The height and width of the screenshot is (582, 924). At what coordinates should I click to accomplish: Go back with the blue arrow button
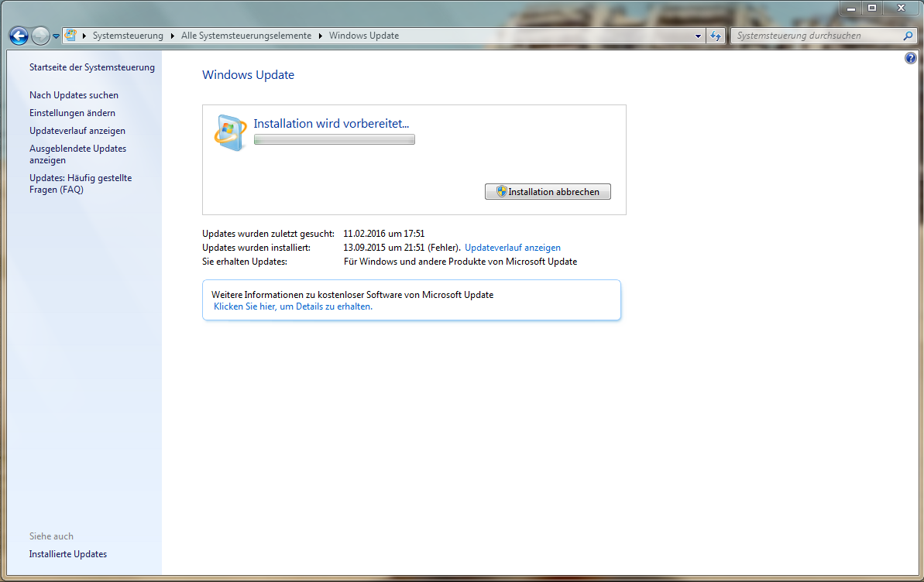click(19, 36)
